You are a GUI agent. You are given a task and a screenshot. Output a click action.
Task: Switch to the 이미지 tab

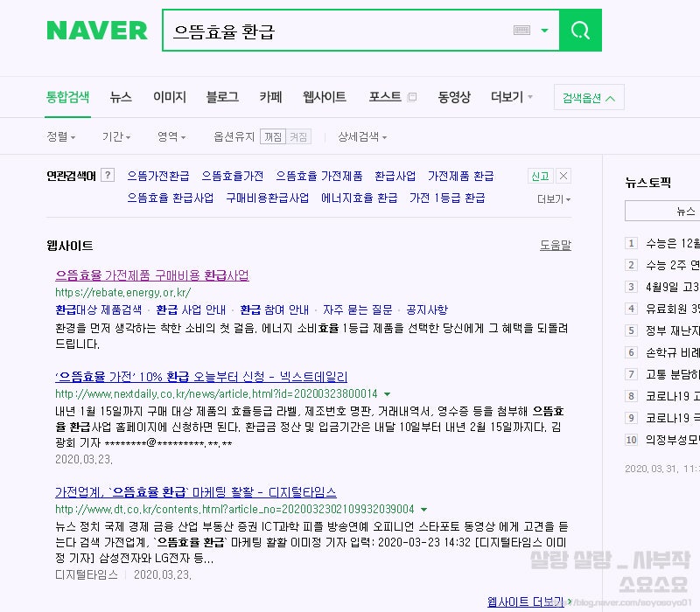click(x=170, y=97)
